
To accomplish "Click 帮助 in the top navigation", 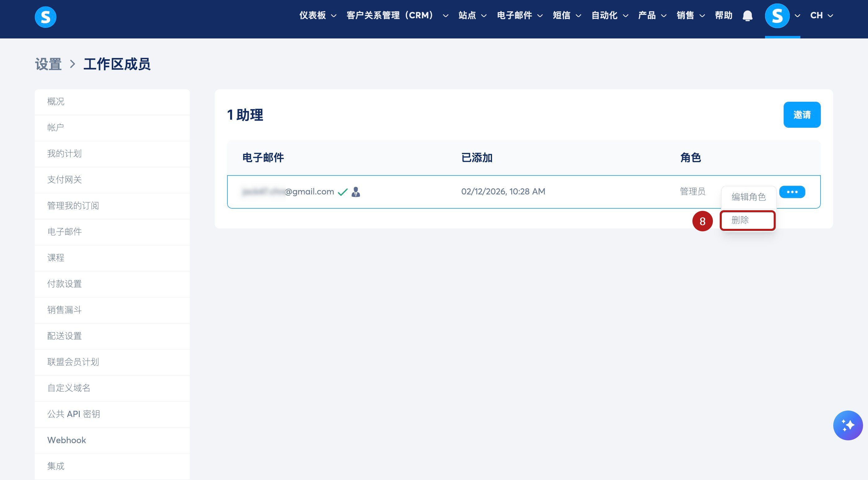I will click(x=723, y=16).
